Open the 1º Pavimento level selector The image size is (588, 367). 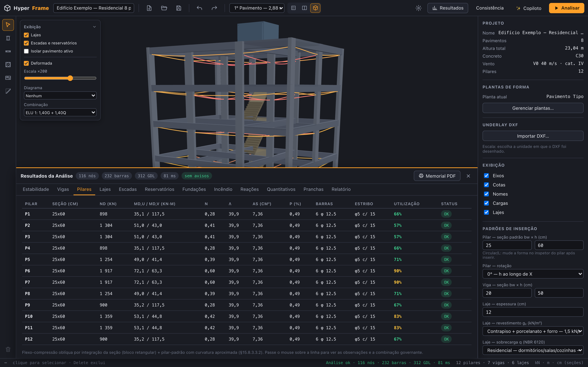pos(257,8)
